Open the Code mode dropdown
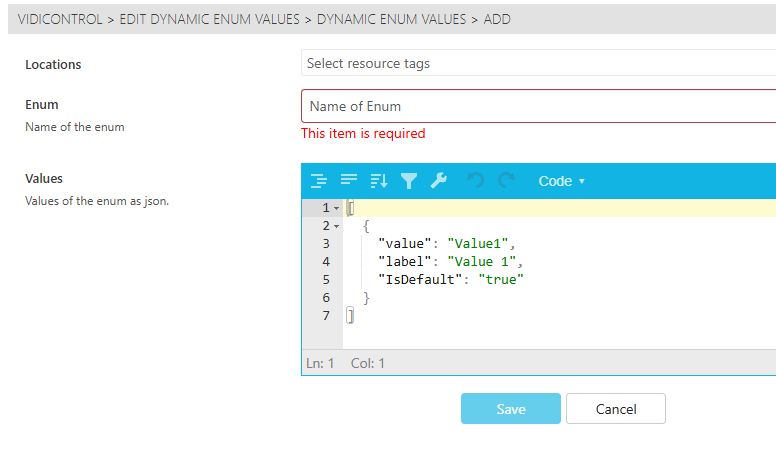The width and height of the screenshot is (776, 450). 561,181
